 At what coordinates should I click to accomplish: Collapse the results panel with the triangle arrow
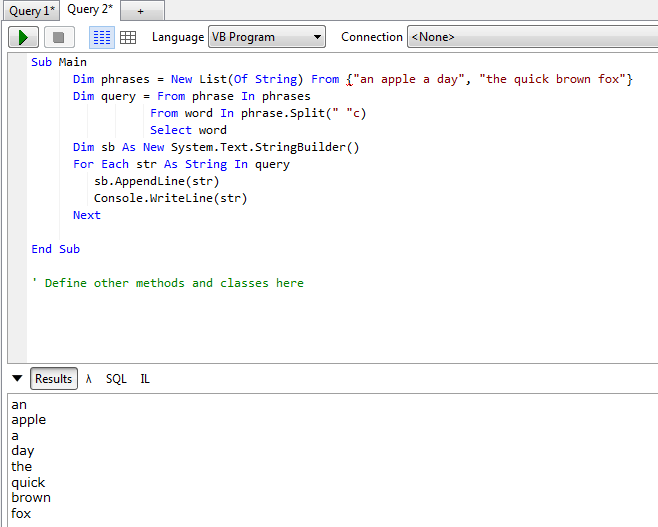click(17, 378)
